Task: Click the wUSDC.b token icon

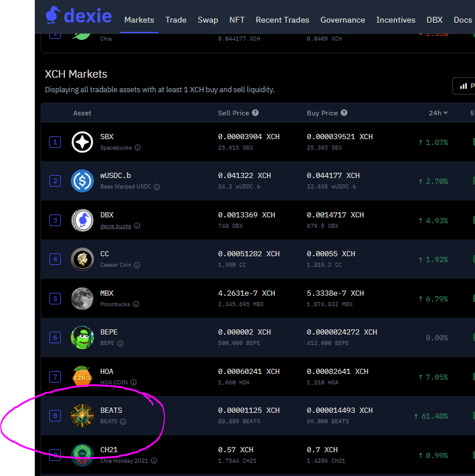Action: pyautogui.click(x=82, y=181)
